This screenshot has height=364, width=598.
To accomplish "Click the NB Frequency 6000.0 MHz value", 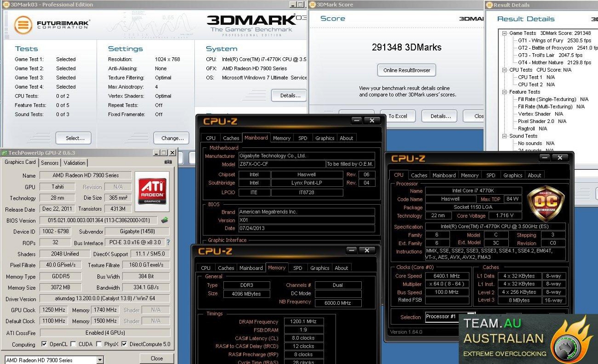I will [338, 303].
